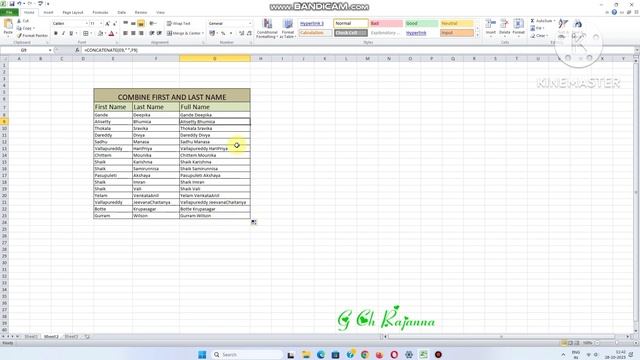
Task: Open the font size dropdown
Action: 101,24
